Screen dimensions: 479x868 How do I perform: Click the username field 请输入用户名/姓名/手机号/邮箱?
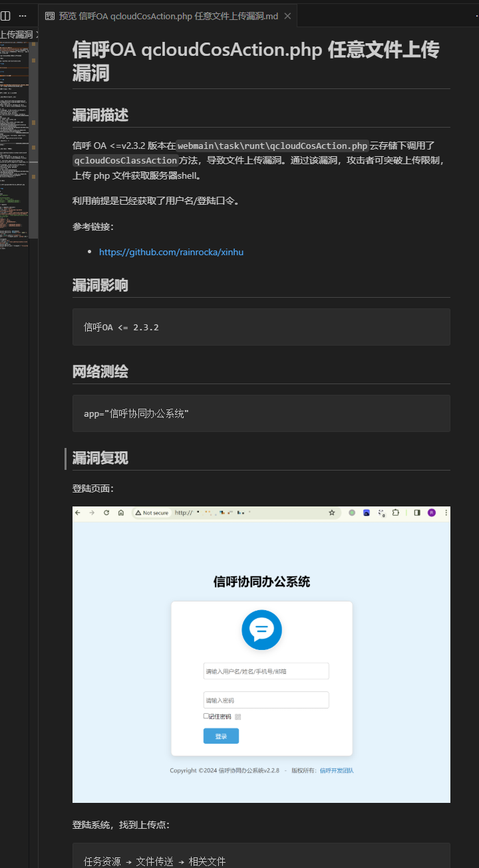(x=266, y=671)
